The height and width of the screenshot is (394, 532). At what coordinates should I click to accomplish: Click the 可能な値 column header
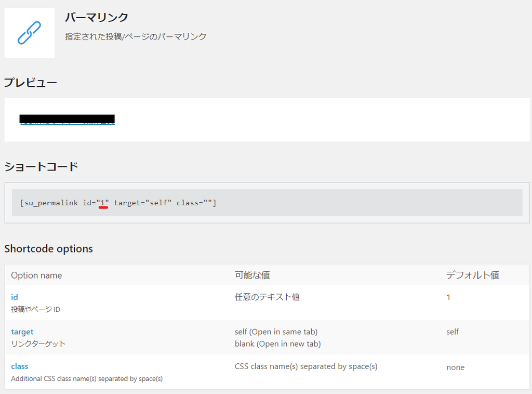pos(253,275)
